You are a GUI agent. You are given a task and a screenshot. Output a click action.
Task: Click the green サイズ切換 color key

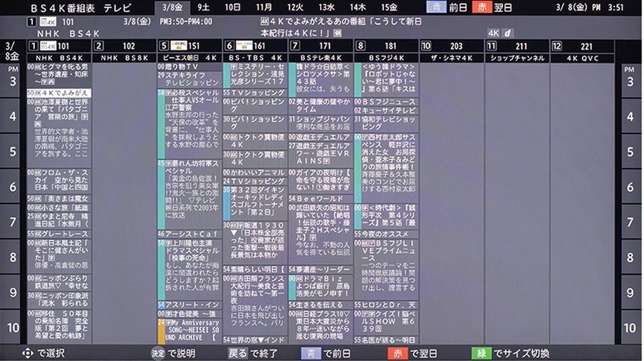[481, 353]
